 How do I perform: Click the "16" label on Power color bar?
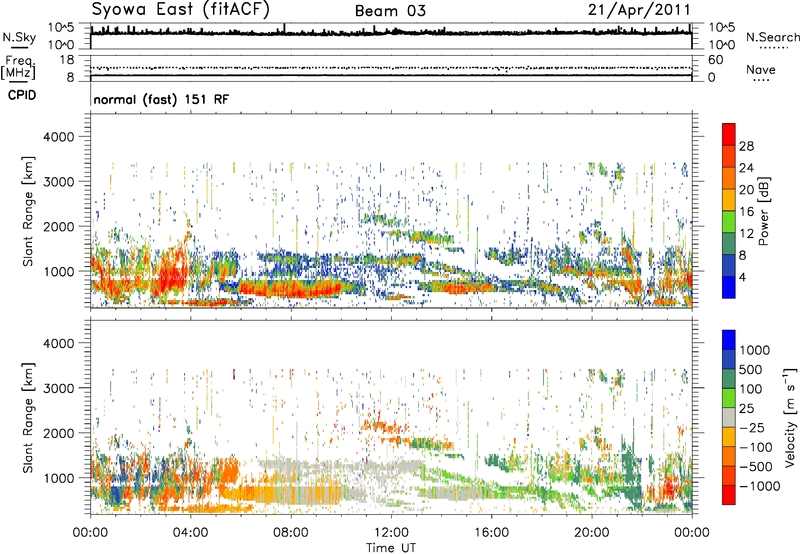click(x=746, y=212)
